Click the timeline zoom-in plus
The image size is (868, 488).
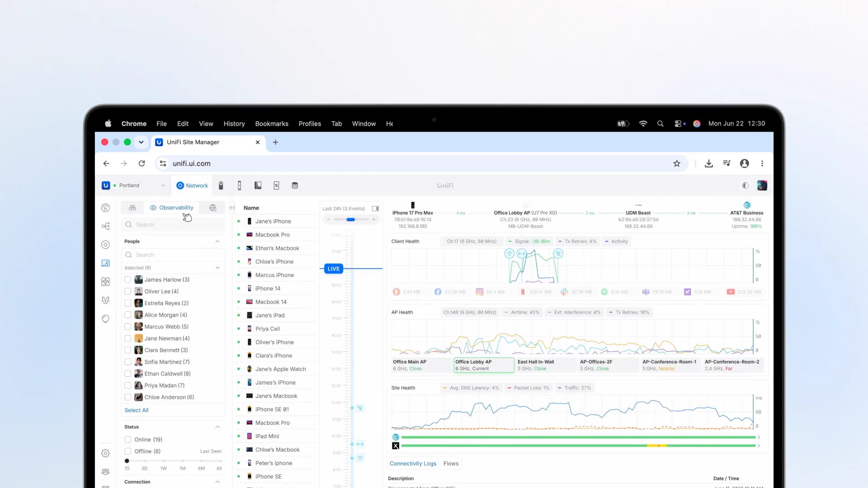tap(374, 220)
